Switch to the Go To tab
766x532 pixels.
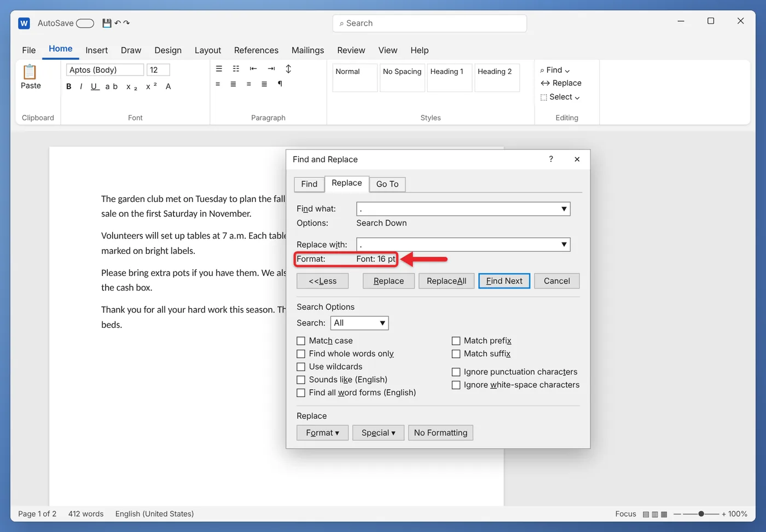pyautogui.click(x=387, y=184)
